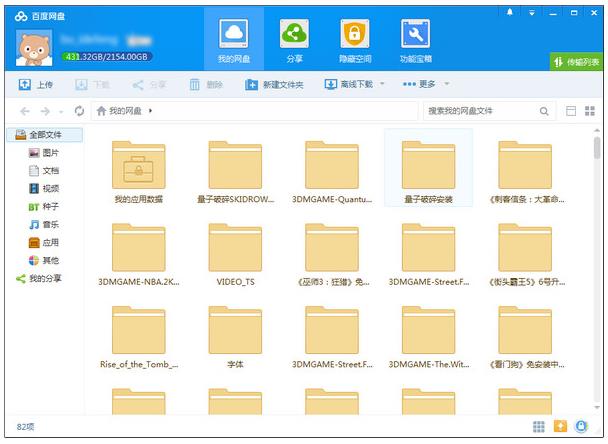
Task: Open the 隐藏空间 tab
Action: coord(355,39)
